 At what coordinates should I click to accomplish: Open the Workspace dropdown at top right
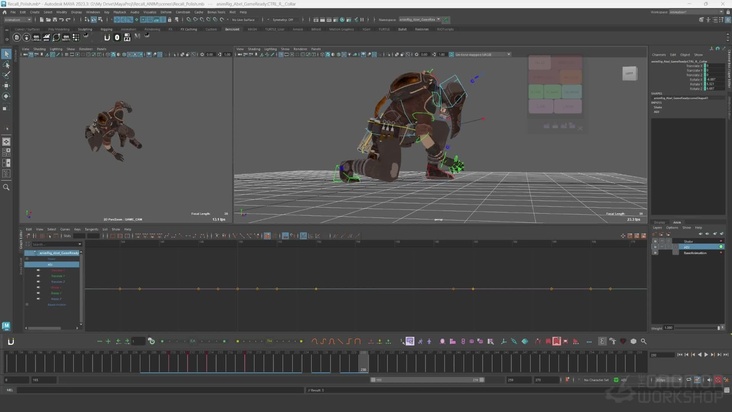point(697,12)
